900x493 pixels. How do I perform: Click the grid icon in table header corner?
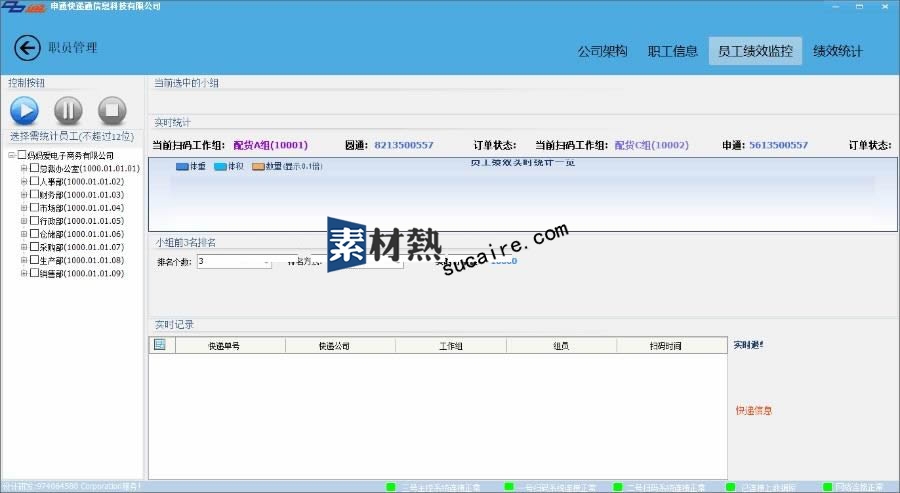coord(159,345)
